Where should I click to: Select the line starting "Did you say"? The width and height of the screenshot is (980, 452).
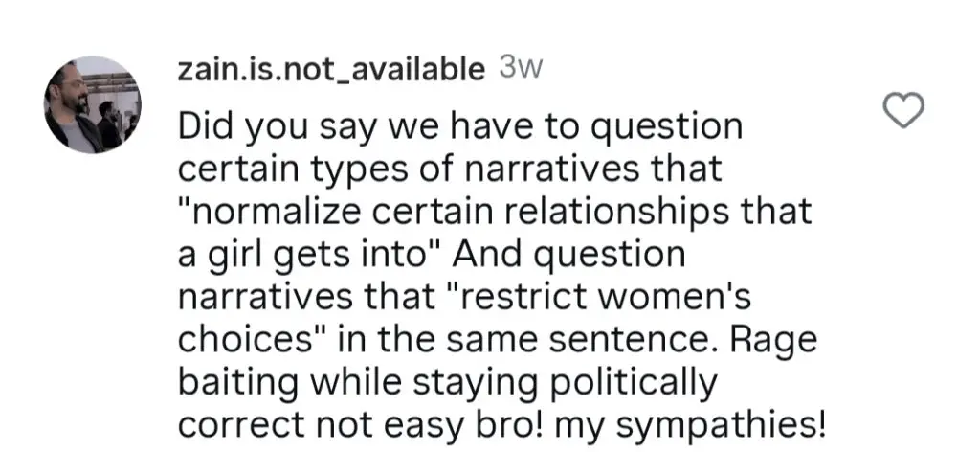460,127
